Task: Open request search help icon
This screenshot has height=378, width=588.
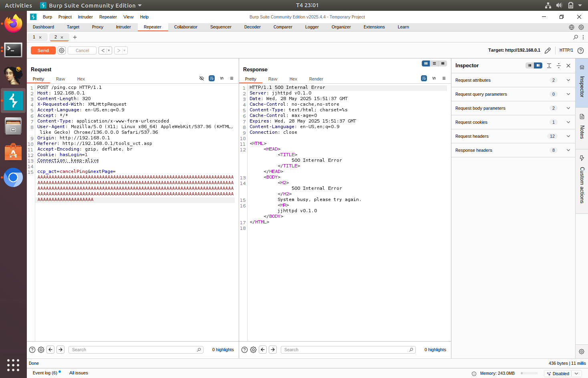Action: pos(32,350)
